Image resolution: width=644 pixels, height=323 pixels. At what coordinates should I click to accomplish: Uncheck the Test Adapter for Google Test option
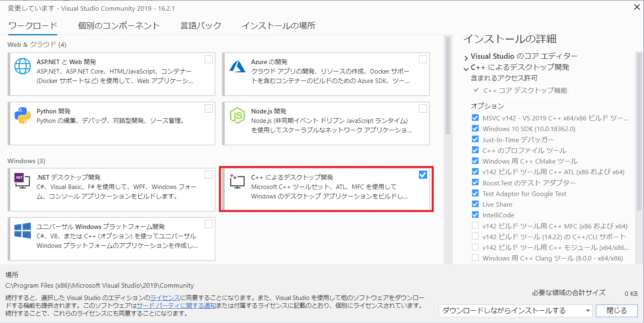coord(475,193)
